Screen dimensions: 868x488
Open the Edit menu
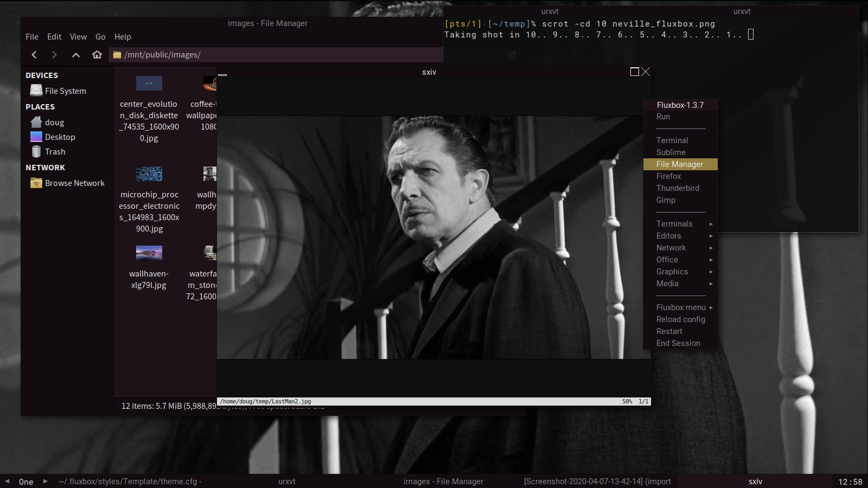pos(54,37)
